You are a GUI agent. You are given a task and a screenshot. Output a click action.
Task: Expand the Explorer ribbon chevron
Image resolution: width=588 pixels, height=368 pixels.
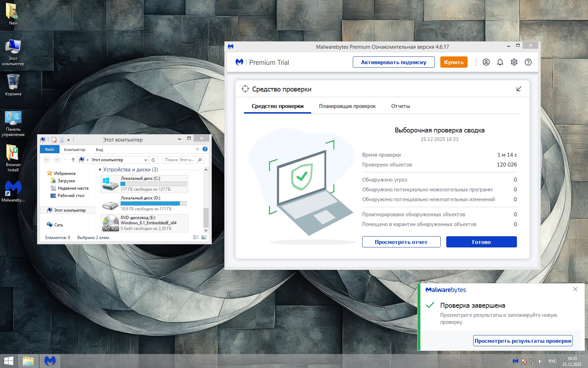[x=197, y=149]
